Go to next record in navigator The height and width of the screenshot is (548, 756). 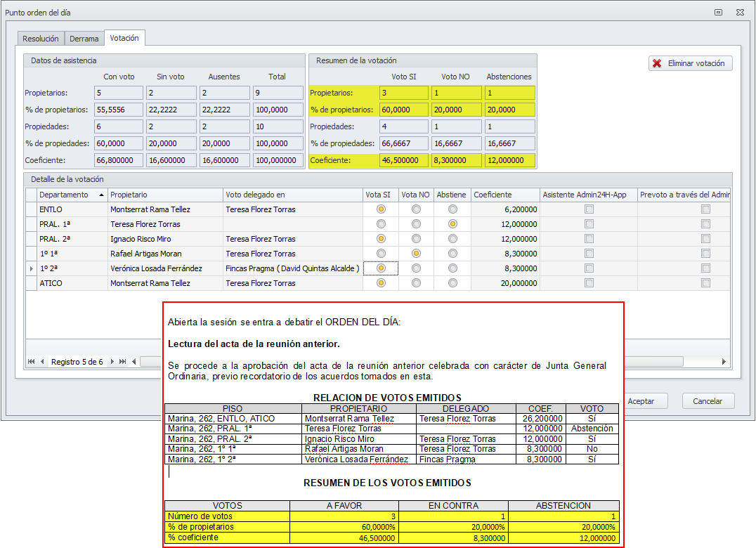[x=112, y=362]
